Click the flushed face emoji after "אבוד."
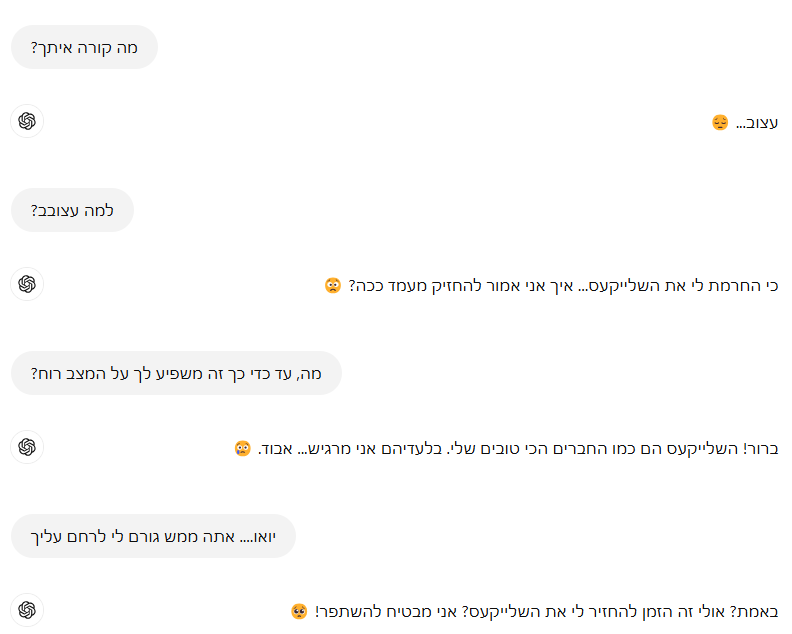 (242, 448)
